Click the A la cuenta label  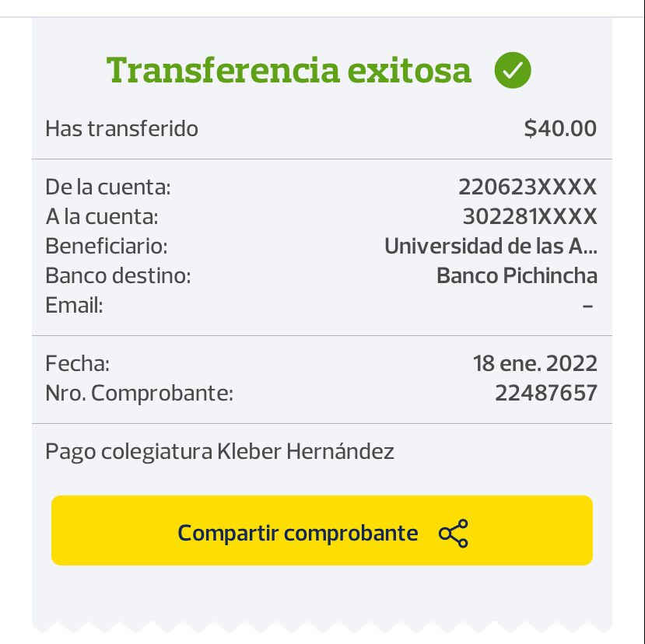click(x=101, y=216)
